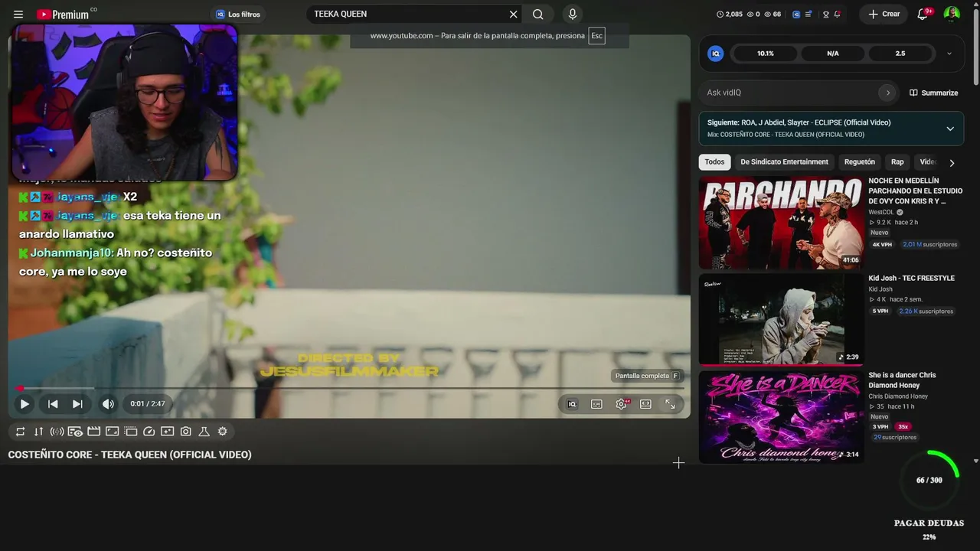Click the card-with-eye tool icon

(x=75, y=432)
